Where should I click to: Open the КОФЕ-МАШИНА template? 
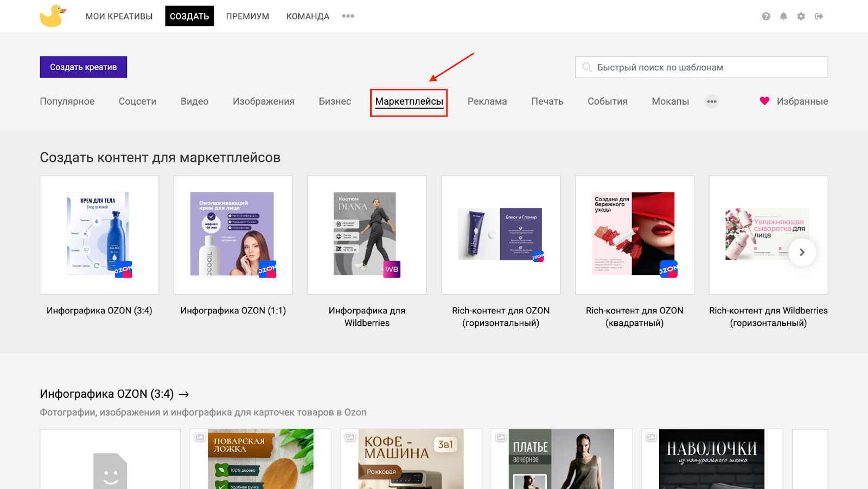coord(411,459)
